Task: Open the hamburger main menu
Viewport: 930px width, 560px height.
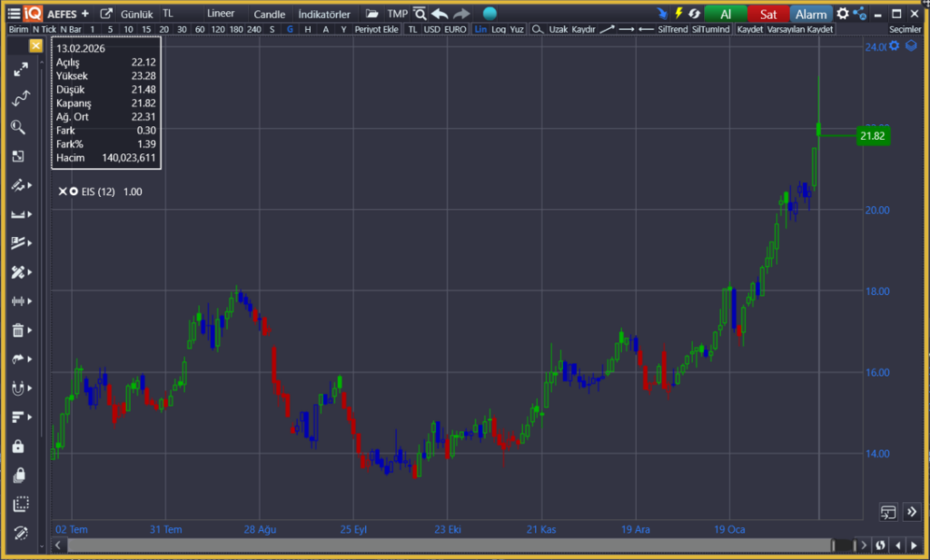Action: click(x=12, y=14)
